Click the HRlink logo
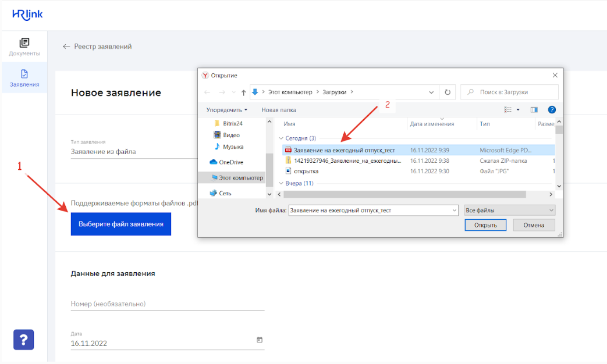Viewport: 607px width, 364px height. click(x=27, y=14)
